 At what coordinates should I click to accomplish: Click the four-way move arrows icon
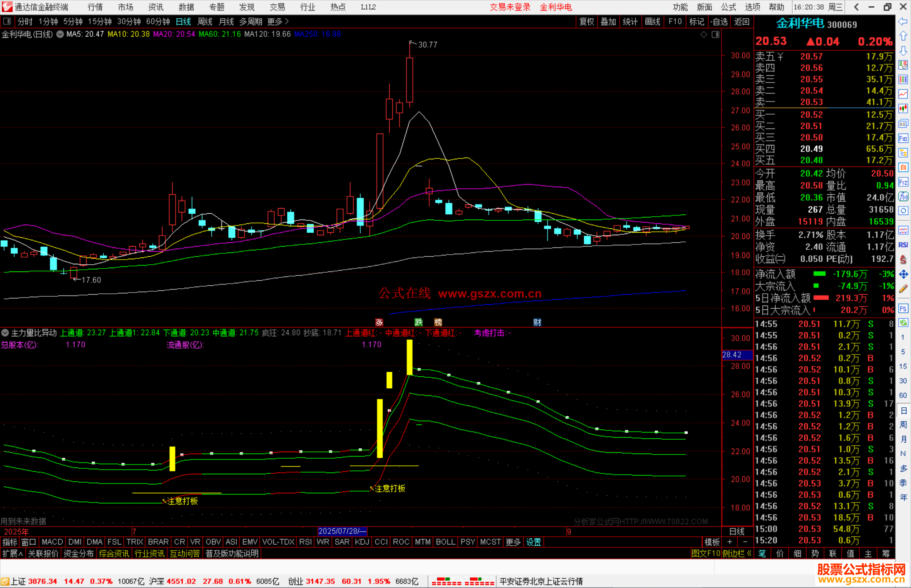click(903, 274)
